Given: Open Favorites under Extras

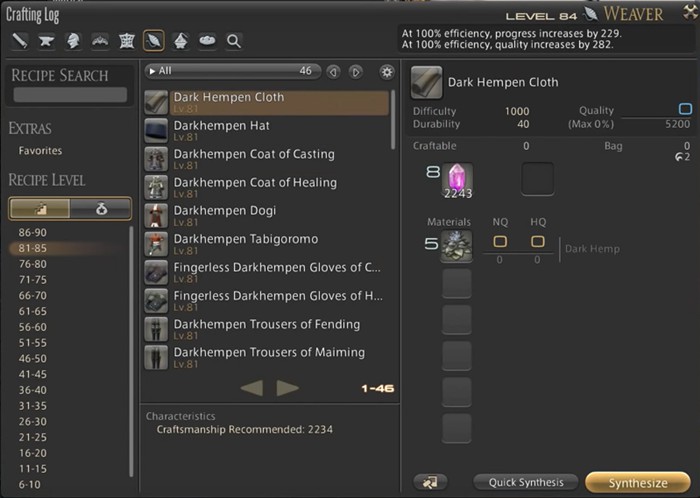Looking at the screenshot, I should coord(40,151).
